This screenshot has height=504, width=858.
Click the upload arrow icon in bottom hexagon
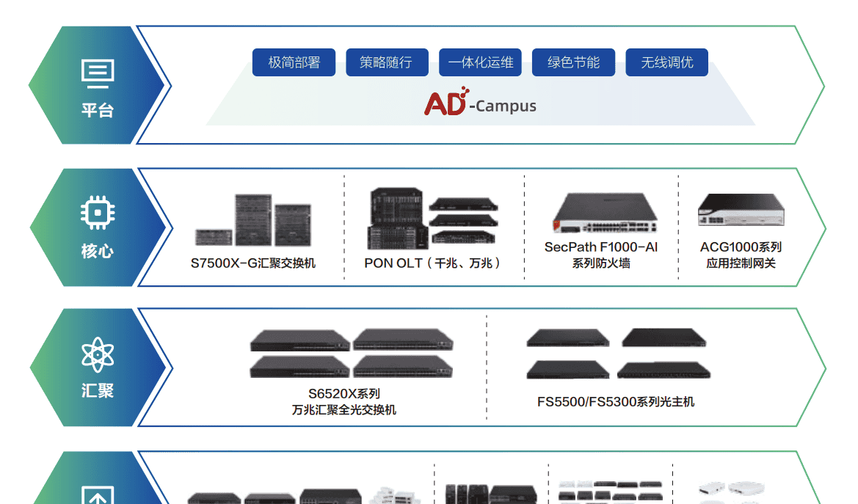tap(98, 495)
